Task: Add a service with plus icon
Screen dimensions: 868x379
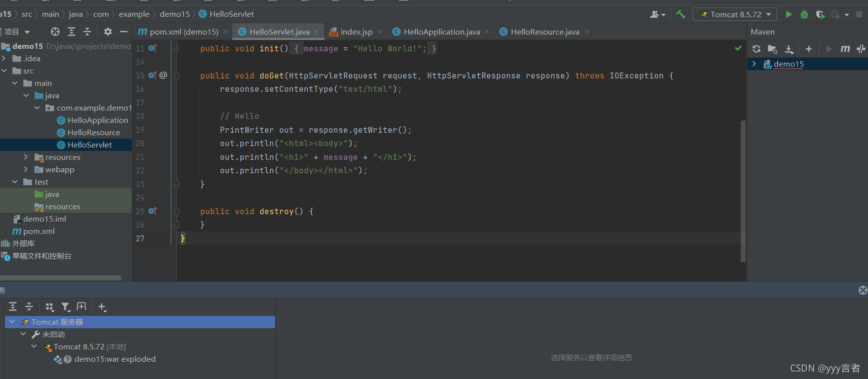Action: coord(102,307)
